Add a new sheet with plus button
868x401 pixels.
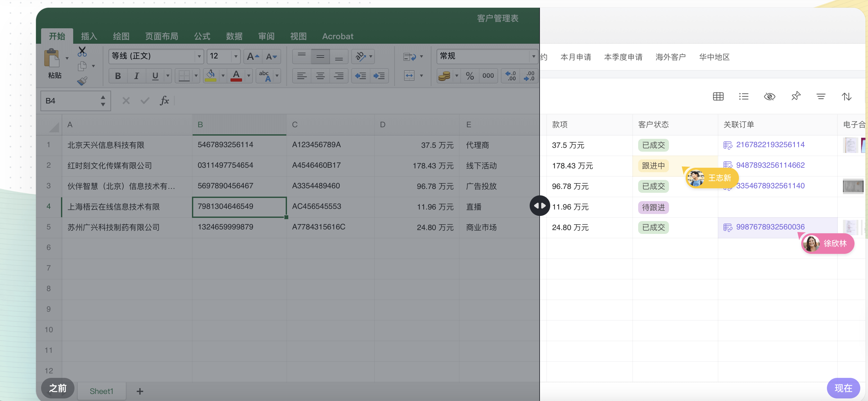coord(140,391)
